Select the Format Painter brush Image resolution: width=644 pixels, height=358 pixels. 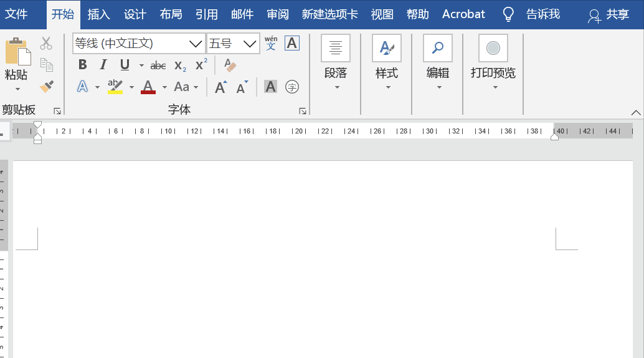click(x=47, y=87)
